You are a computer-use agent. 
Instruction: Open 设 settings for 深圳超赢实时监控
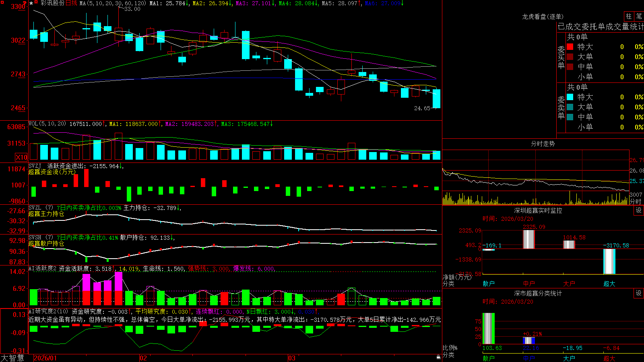click(639, 210)
